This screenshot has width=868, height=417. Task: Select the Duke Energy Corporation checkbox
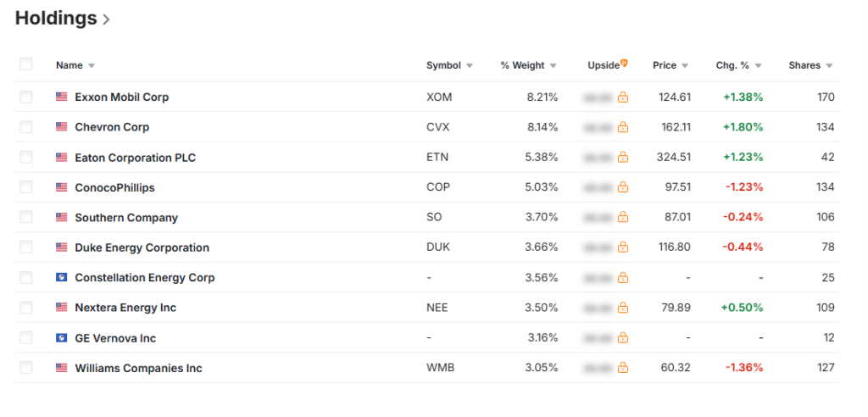coord(26,247)
